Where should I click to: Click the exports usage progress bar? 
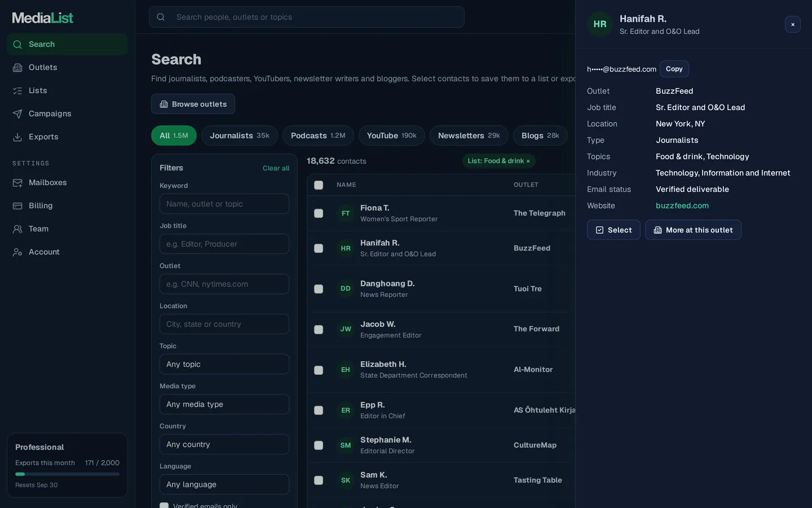point(67,474)
